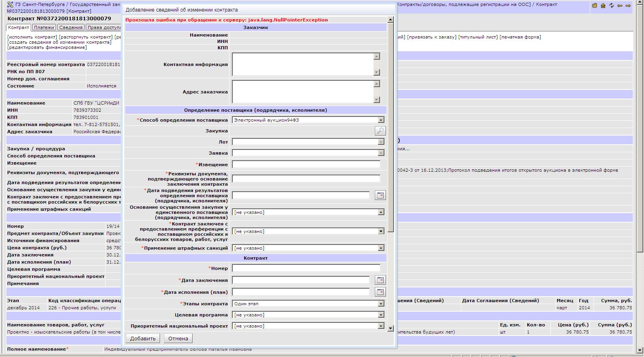Viewport: 644px width, 357px height.
Task: Click the dialog vertical scrollbar thumb
Action: point(390,127)
